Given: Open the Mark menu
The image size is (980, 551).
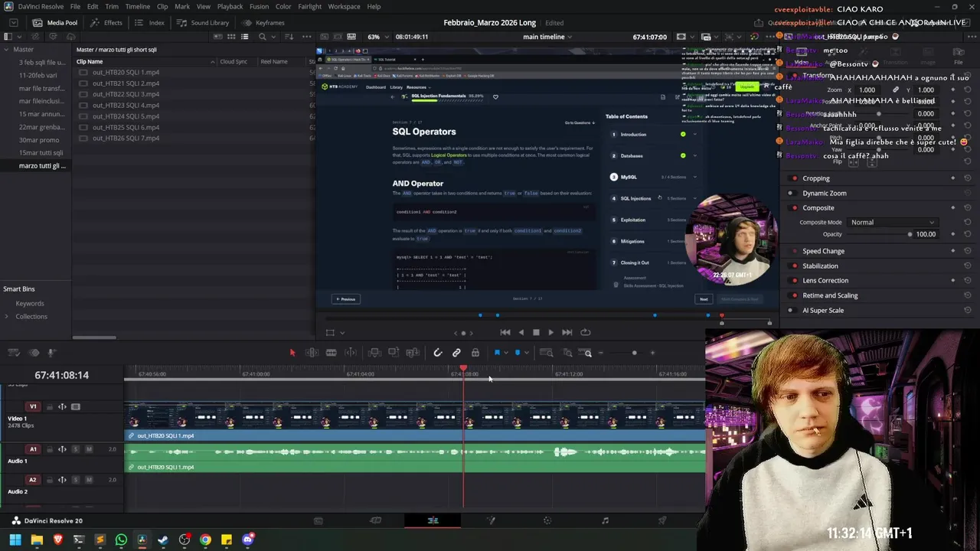Looking at the screenshot, I should [x=182, y=6].
